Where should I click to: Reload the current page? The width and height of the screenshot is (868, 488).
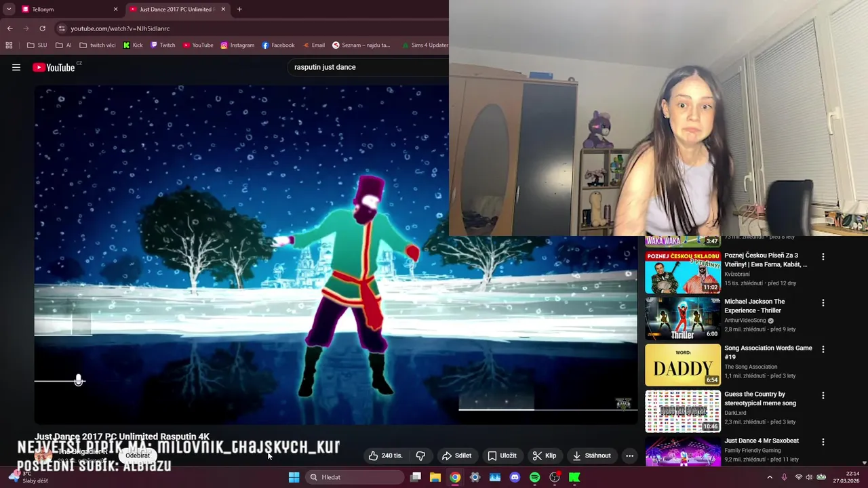click(x=42, y=28)
